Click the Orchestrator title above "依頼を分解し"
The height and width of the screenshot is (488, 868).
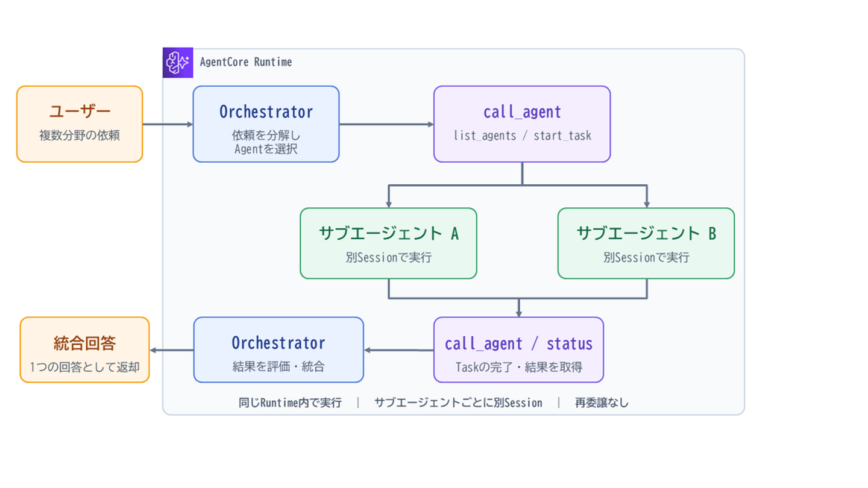click(x=266, y=112)
